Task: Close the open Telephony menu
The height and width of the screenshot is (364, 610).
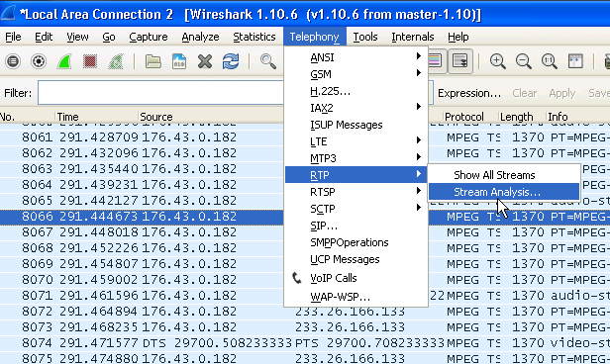Action: [x=314, y=37]
